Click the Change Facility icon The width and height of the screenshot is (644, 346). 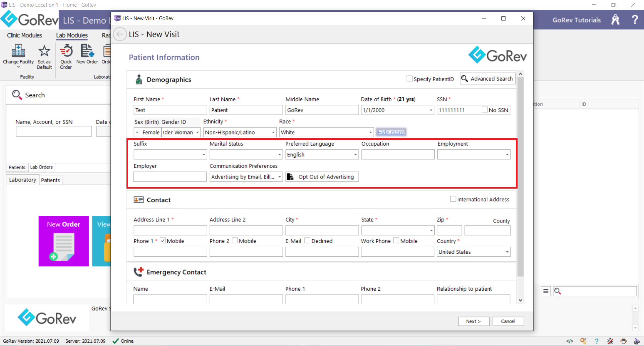pos(18,51)
